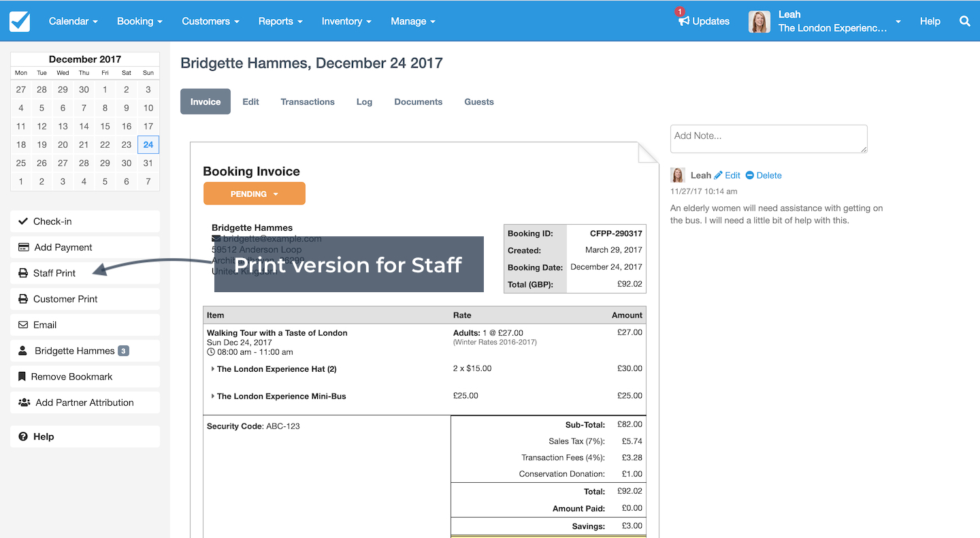Screen dimensions: 980x538
Task: Click the Add Note text field
Action: tap(769, 139)
